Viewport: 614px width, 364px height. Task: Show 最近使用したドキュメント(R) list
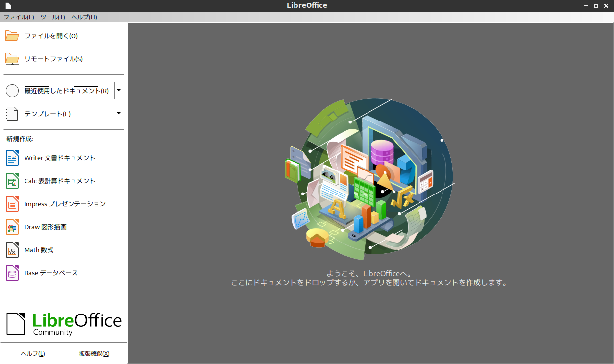pyautogui.click(x=59, y=91)
